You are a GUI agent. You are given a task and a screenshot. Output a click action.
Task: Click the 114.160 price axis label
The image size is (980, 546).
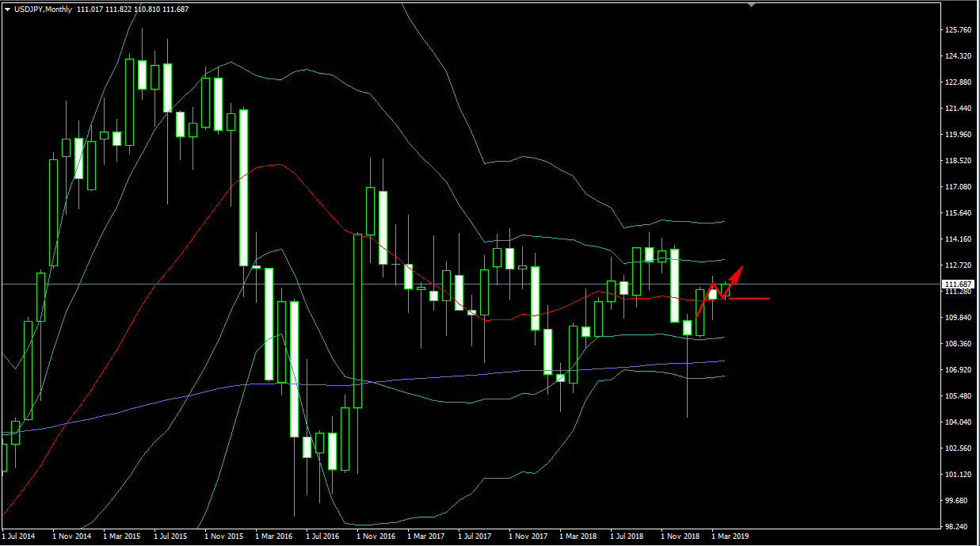click(x=958, y=239)
